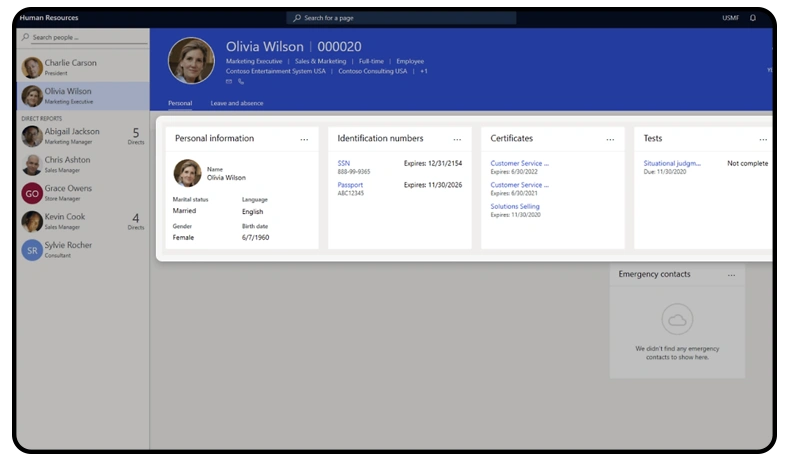
Task: Click the email icon under Olivia Wilson
Action: coord(229,81)
